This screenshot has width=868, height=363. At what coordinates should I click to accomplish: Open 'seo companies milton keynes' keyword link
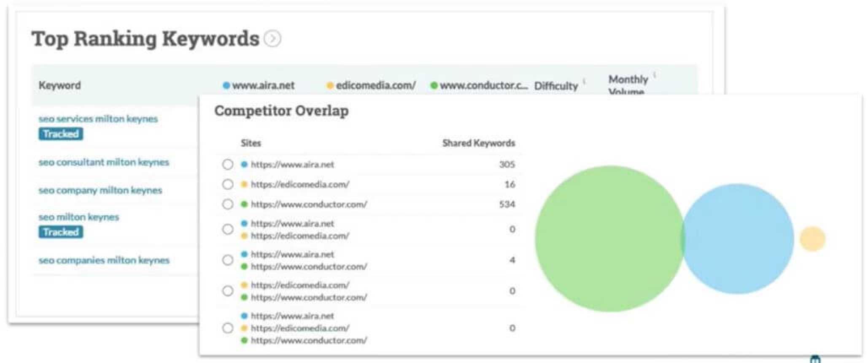[104, 260]
